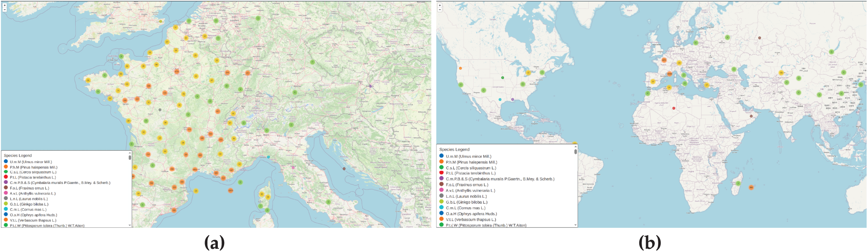Click the Species Legend title in map (b)
Screen dimensions: 868x252
(454, 149)
